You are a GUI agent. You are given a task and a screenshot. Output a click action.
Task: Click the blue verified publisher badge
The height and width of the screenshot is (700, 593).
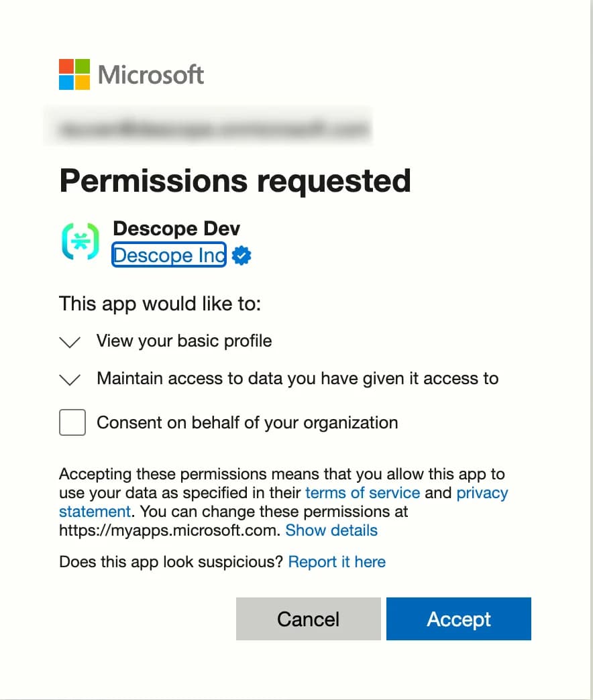tap(241, 255)
